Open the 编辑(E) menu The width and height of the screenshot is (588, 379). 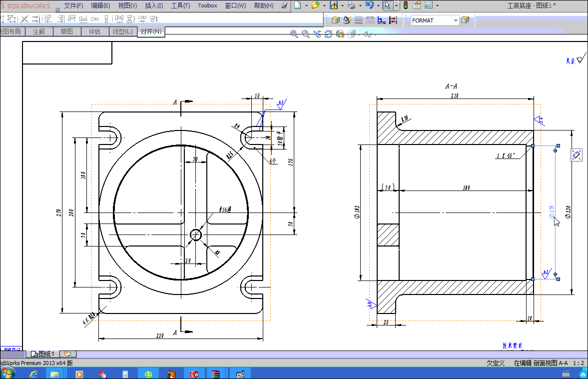(100, 5)
